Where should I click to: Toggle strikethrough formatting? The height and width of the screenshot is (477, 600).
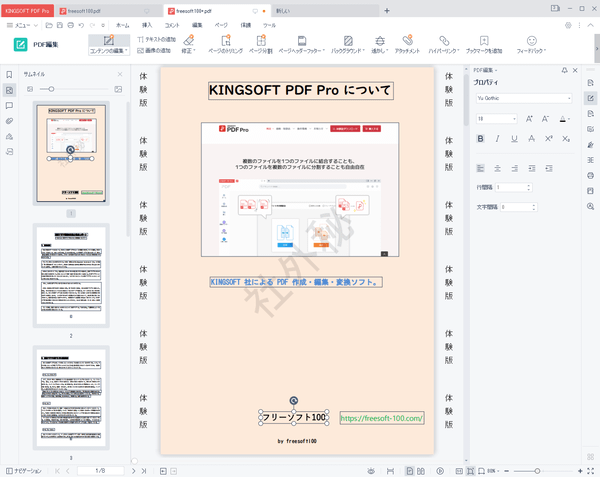pos(532,139)
